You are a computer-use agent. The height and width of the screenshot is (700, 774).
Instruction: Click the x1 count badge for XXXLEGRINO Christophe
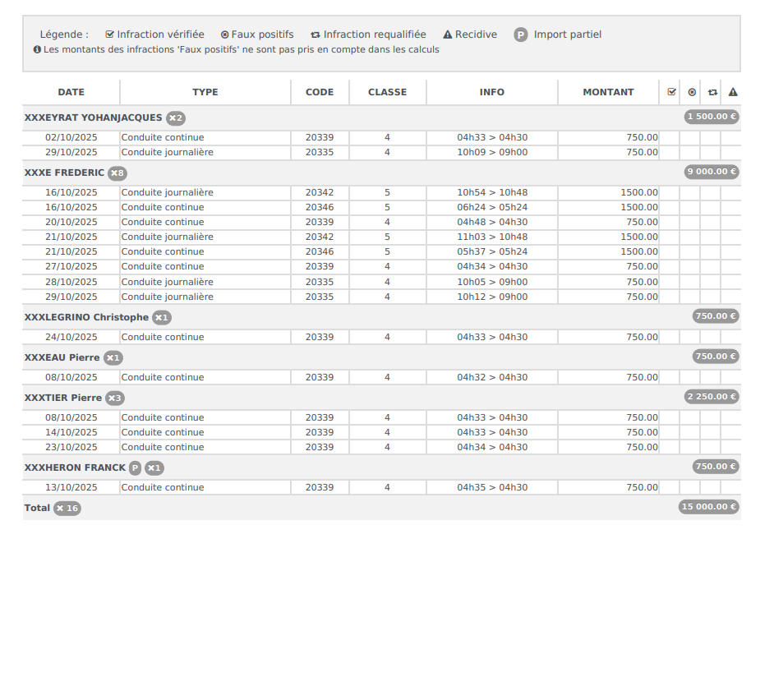tap(162, 318)
